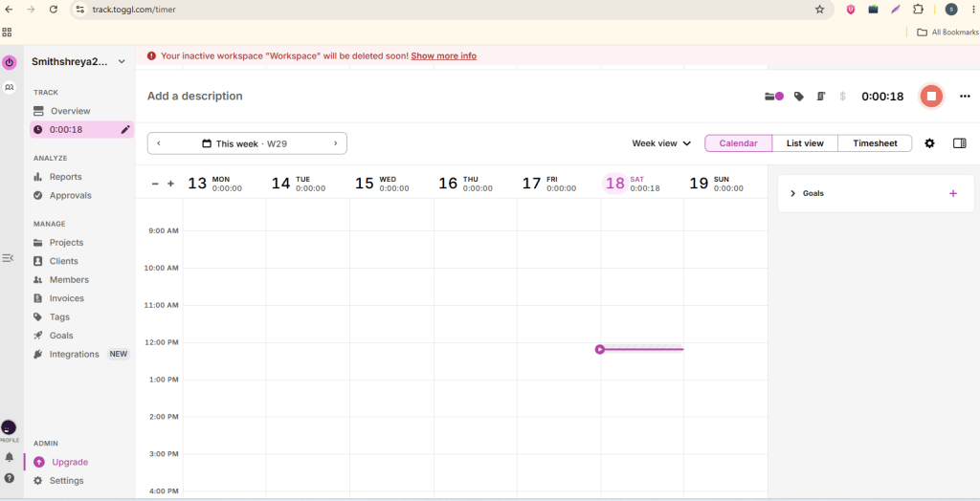Screen dimensions: 980x501
Task: Toggle the billable dollar sign icon
Action: coord(842,97)
